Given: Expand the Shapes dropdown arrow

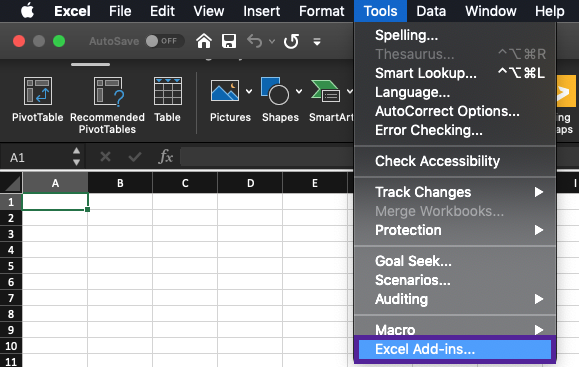Looking at the screenshot, I should tap(299, 91).
